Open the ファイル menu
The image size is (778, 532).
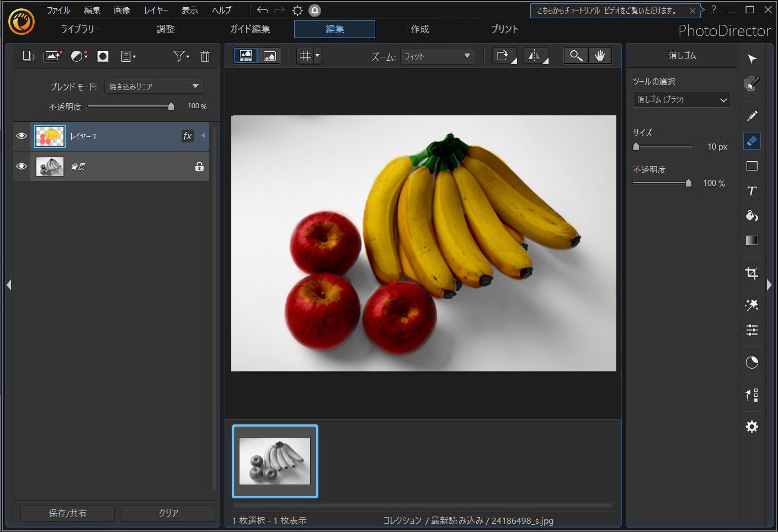(x=58, y=10)
